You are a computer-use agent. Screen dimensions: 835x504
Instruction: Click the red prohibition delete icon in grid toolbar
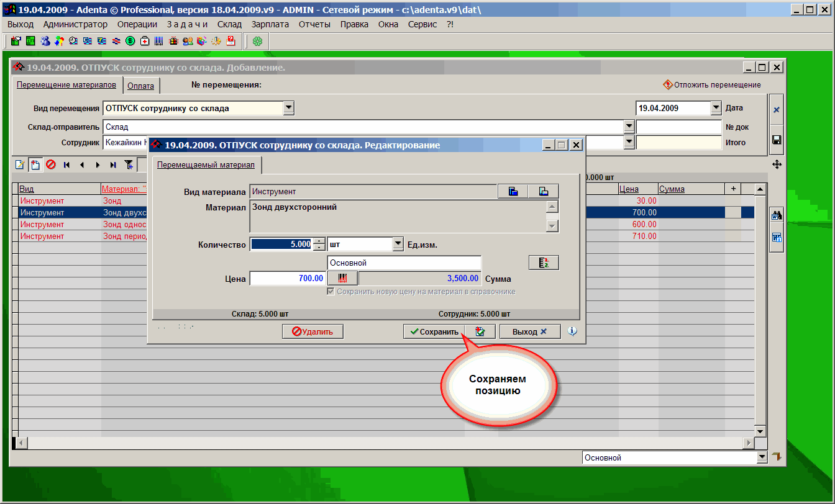tap(51, 165)
